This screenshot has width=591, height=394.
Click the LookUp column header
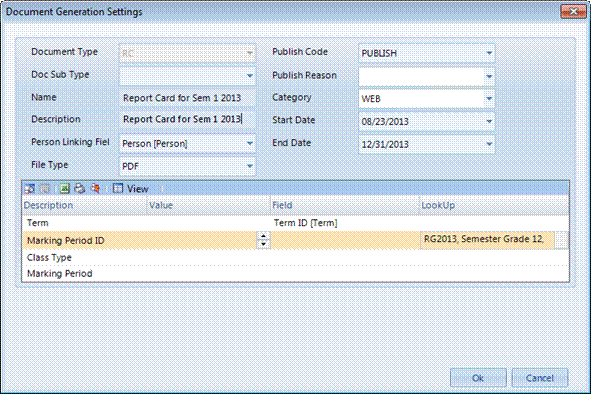(494, 205)
